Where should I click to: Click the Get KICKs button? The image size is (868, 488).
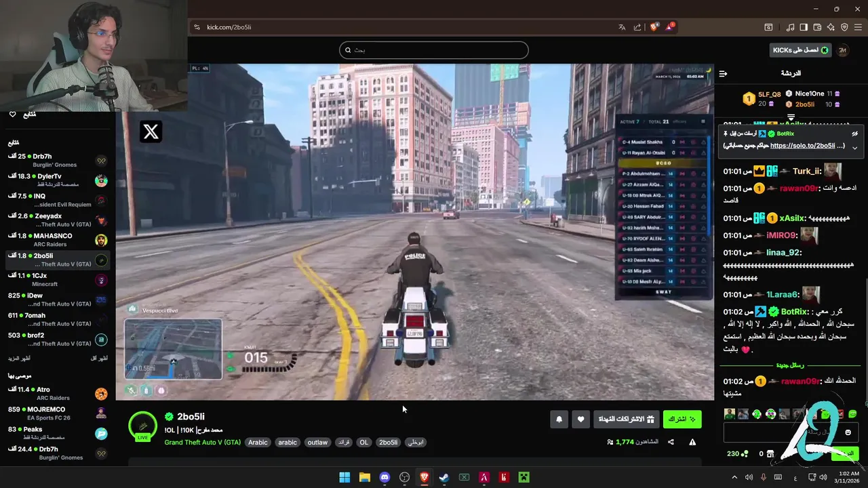point(801,50)
